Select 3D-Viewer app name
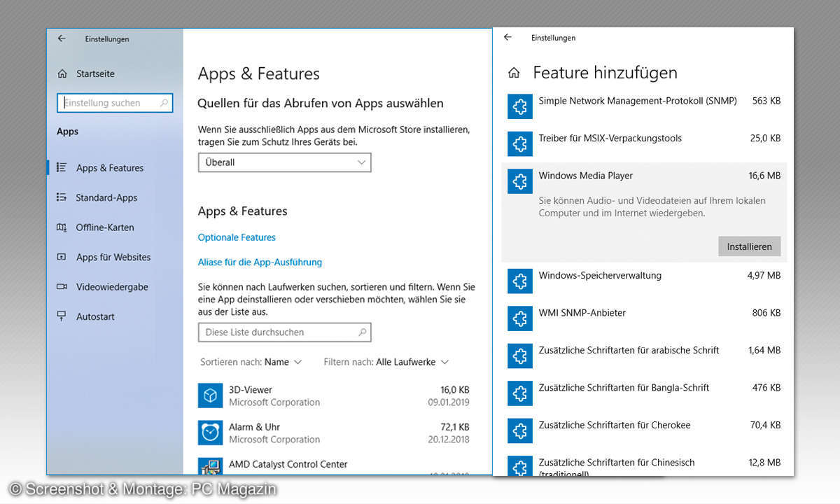 point(251,390)
